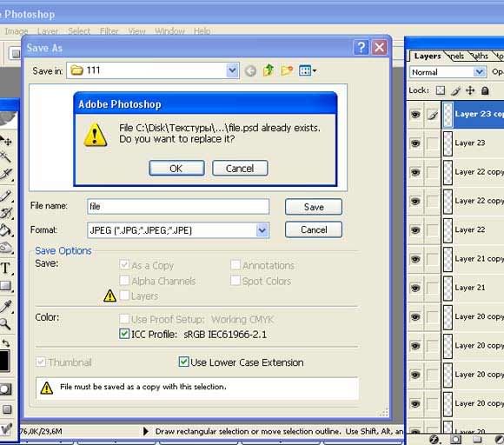Open the Save in folder dropdown
The width and height of the screenshot is (504, 445).
[232, 70]
